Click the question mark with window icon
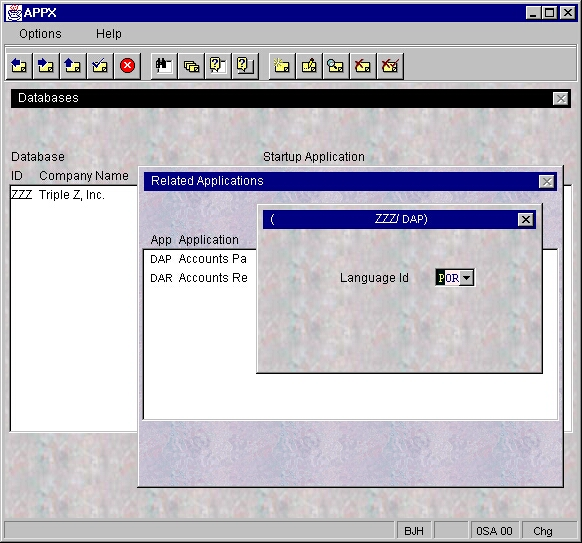Screen dimensions: 582x543 click(x=218, y=66)
